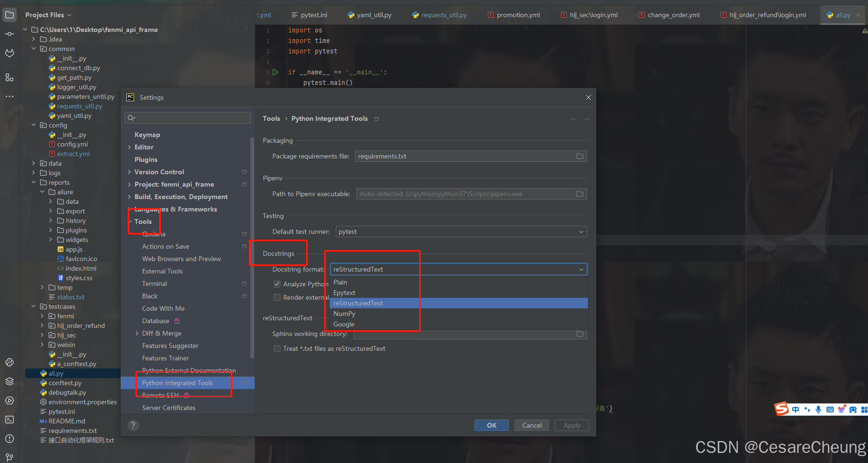Navigate forward in Settings history

(587, 119)
